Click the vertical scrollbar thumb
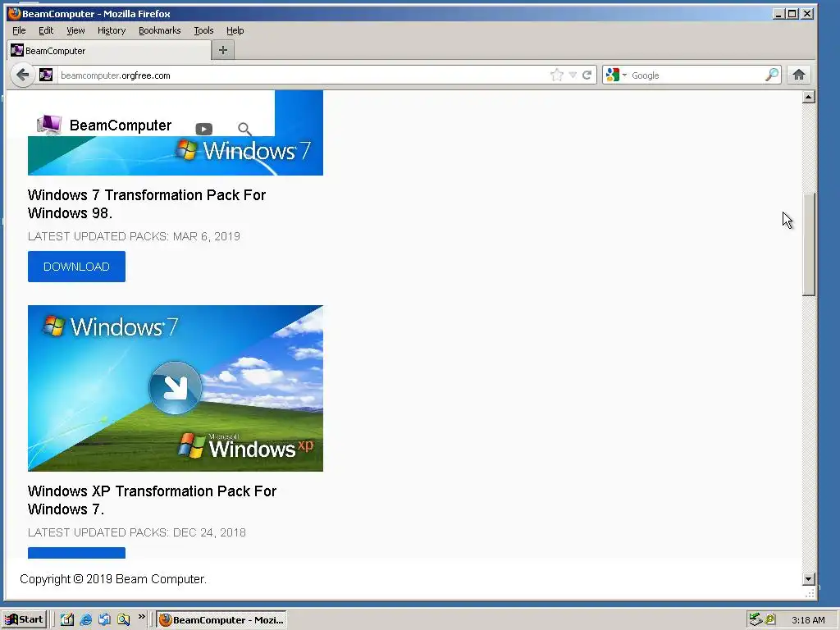 tap(809, 244)
